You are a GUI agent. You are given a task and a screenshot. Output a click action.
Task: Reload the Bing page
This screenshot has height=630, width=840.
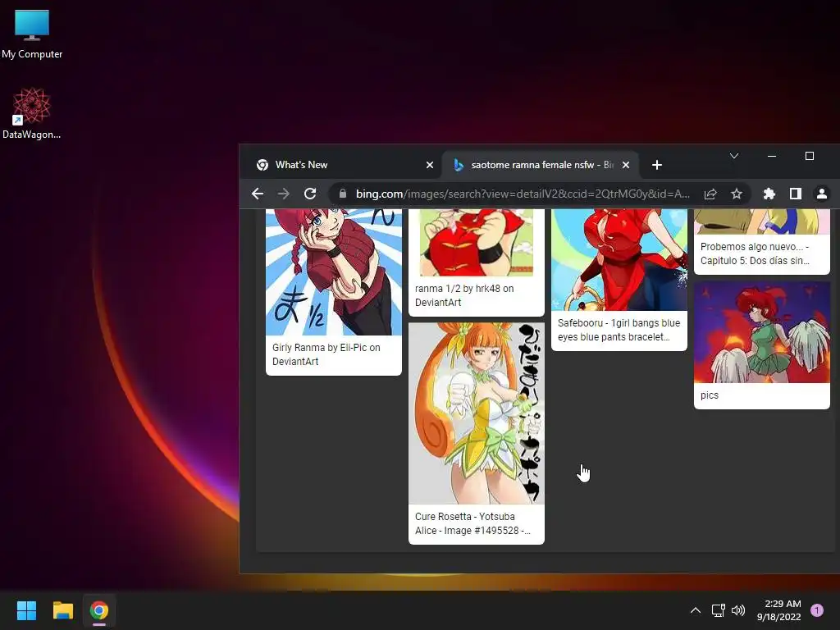pos(310,194)
